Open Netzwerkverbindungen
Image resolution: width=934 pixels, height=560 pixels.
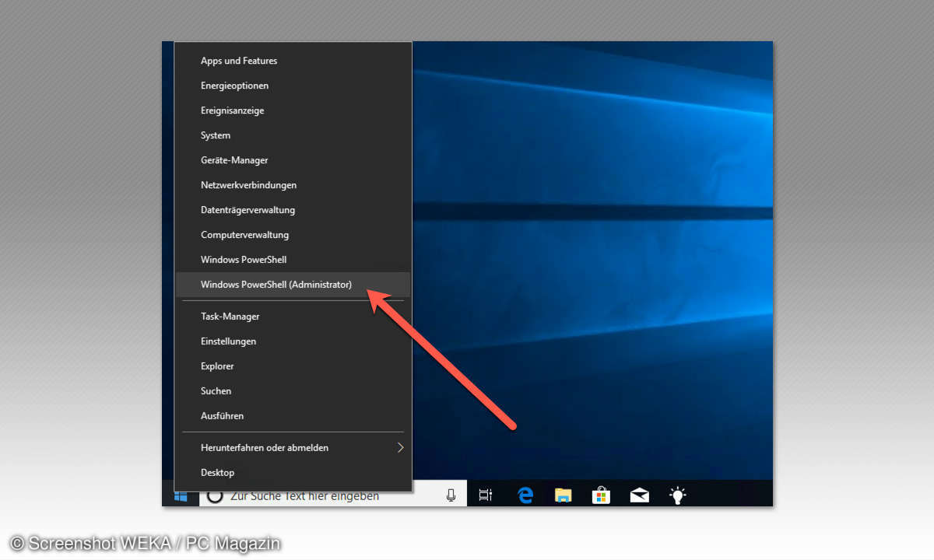point(293,185)
